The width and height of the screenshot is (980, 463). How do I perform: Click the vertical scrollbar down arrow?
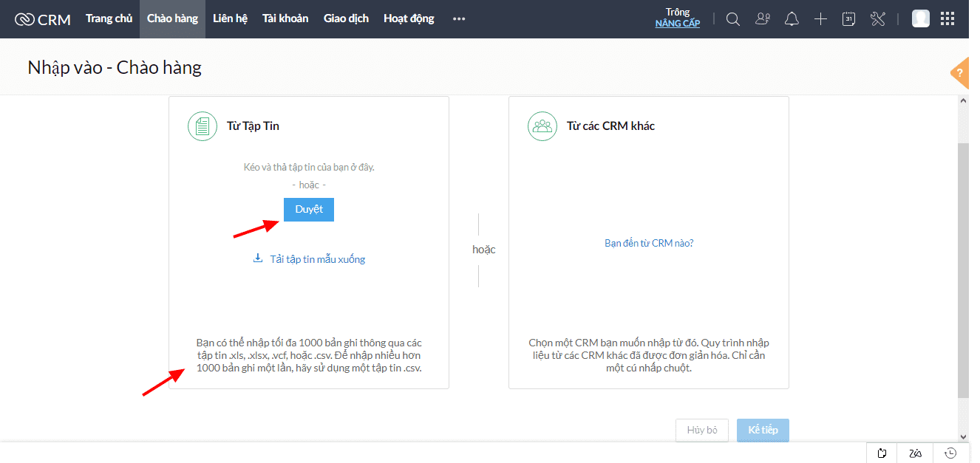pos(962,436)
